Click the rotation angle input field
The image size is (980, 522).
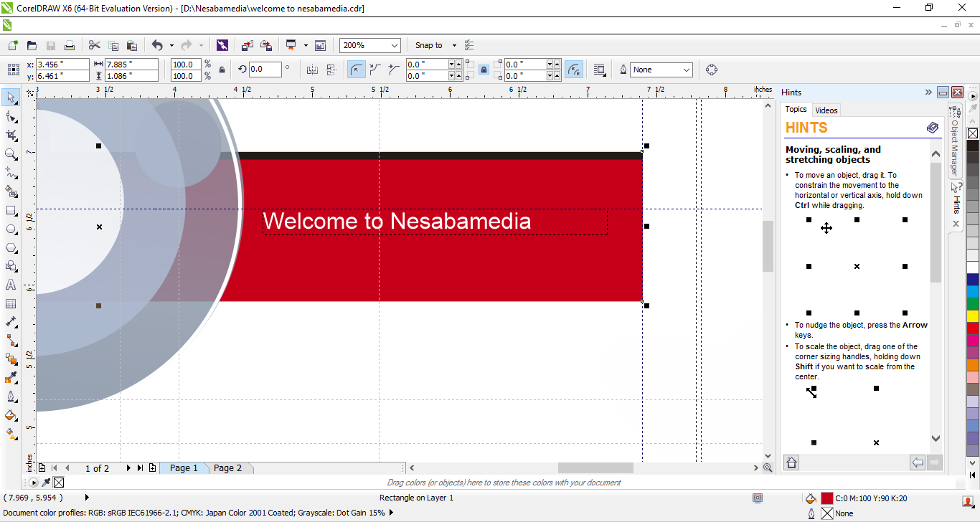(x=265, y=70)
